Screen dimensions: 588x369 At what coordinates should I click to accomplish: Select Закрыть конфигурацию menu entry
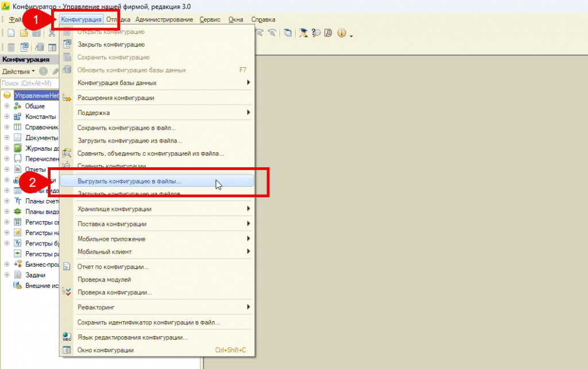click(157, 44)
